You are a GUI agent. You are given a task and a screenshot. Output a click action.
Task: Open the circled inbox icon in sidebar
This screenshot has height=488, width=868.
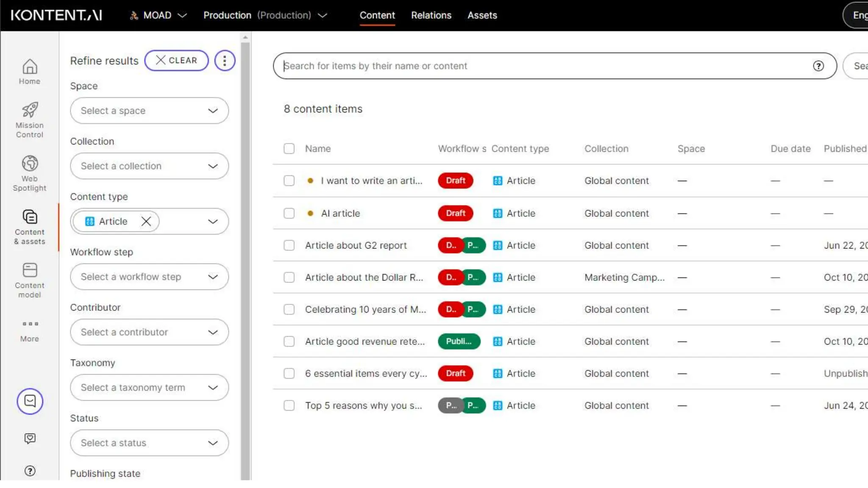30,401
